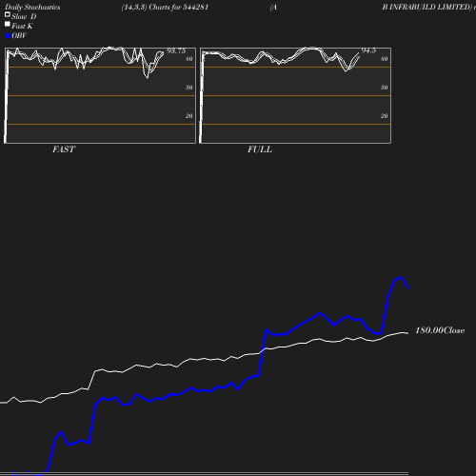
Task: Click the 93.75 value in FAST chart
Action: tap(176, 50)
